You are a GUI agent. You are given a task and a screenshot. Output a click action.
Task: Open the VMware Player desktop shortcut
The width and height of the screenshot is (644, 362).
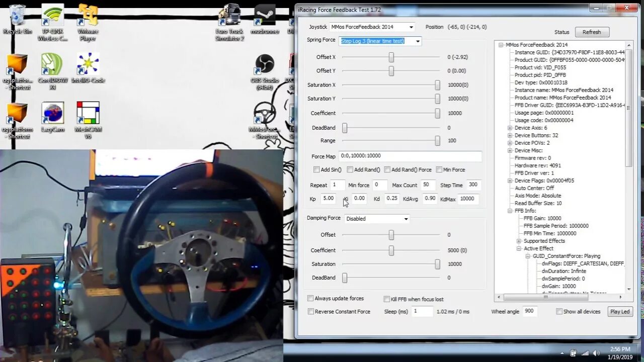[88, 22]
